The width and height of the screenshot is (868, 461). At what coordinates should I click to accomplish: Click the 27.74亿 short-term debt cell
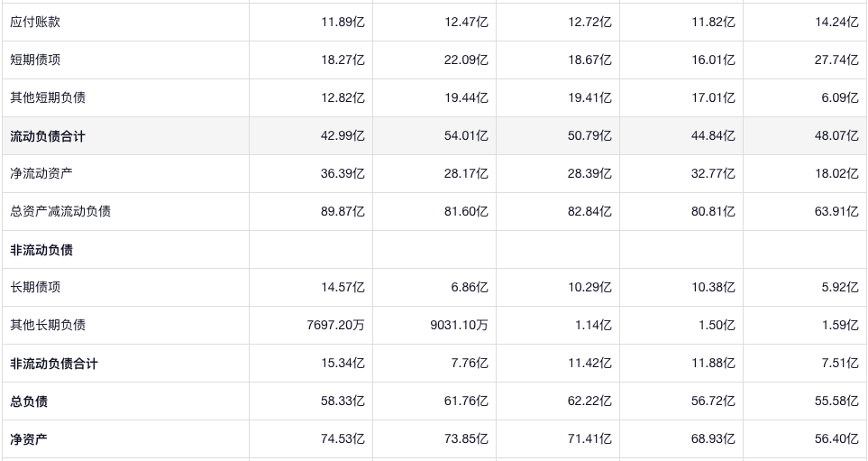tap(836, 60)
